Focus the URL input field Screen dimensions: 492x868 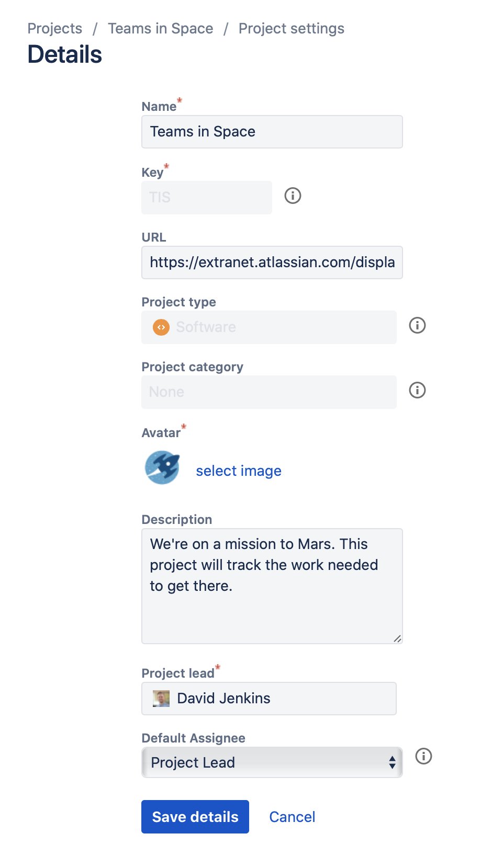[272, 262]
